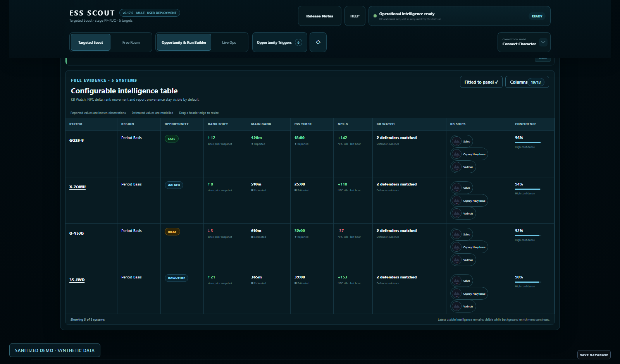Open the Columns 10/13 selector
Image resolution: width=620 pixels, height=364 pixels.
527,82
